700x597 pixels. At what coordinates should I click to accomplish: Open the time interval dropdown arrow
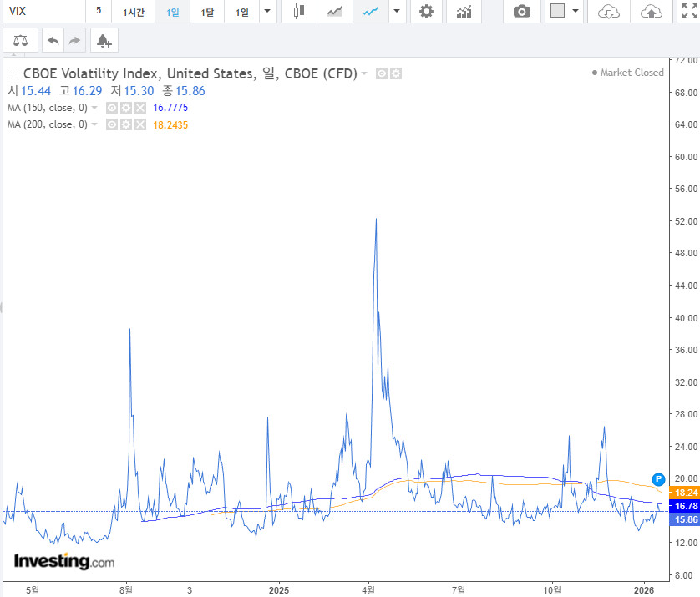click(x=267, y=11)
